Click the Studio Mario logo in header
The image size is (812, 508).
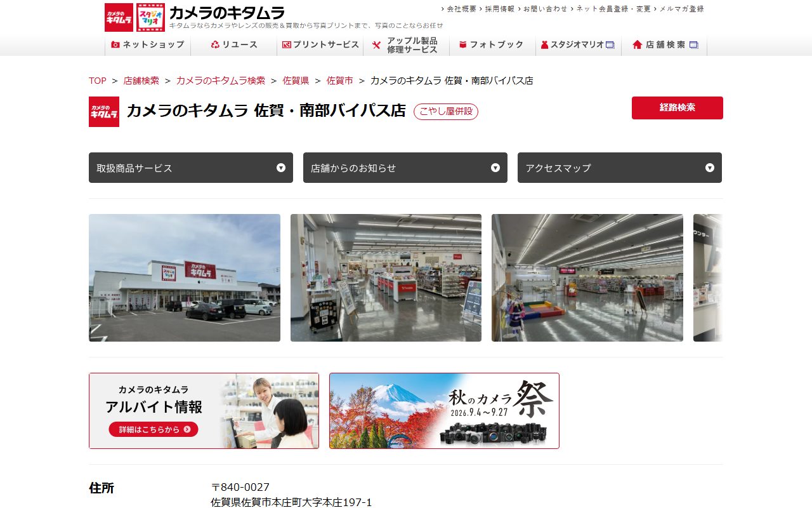pos(150,17)
